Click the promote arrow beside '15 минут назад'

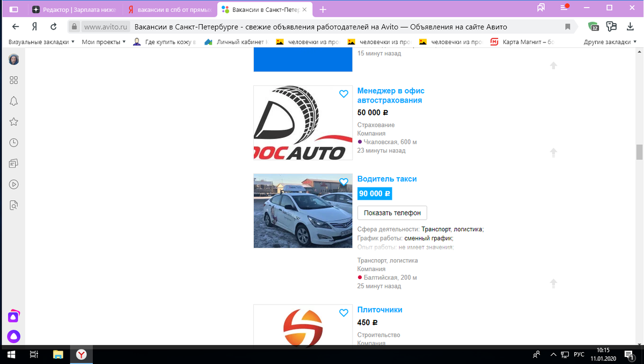tap(553, 65)
